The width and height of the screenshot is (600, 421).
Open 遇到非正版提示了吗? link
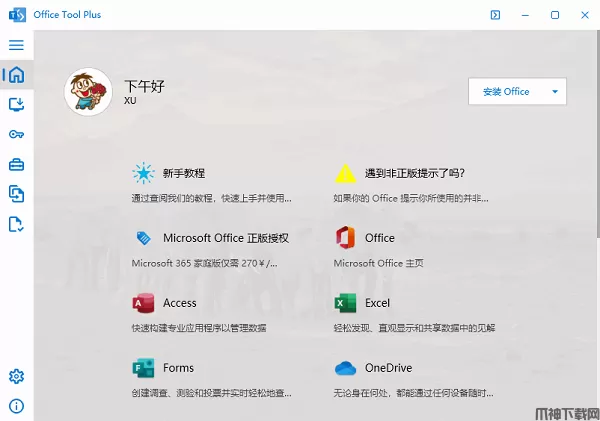[x=415, y=173]
